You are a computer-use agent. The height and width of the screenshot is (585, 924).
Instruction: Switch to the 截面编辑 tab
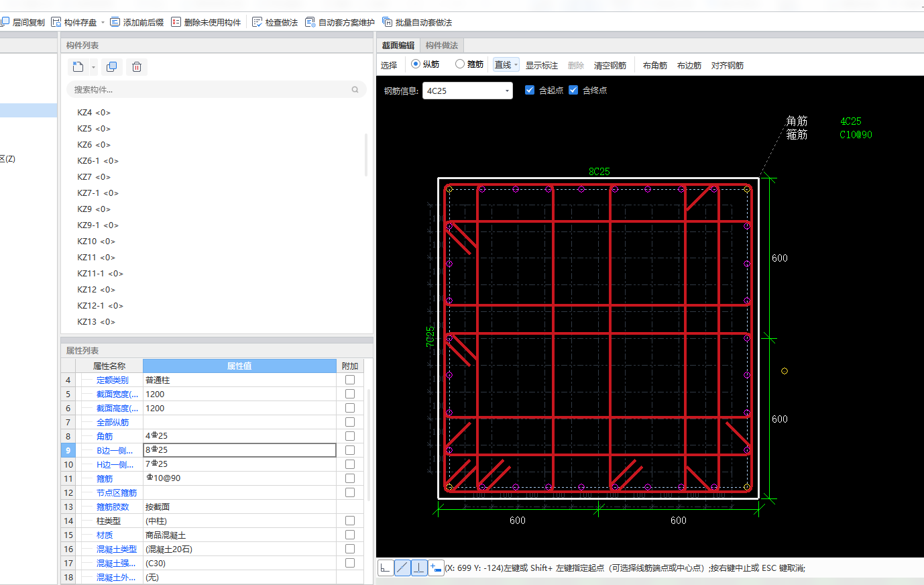point(398,46)
